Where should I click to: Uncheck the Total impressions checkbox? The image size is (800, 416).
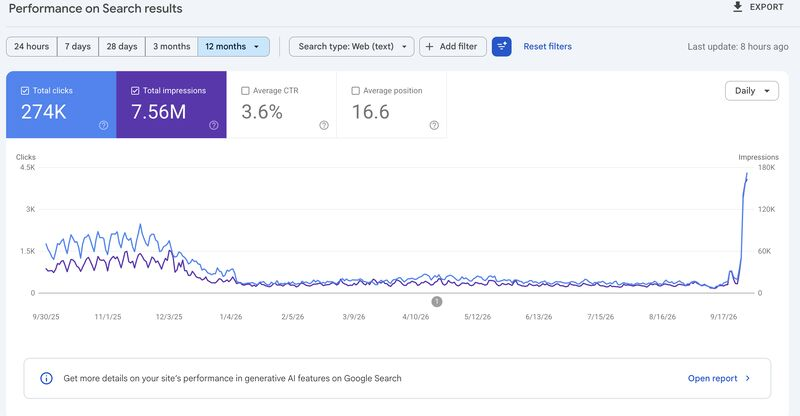135,90
